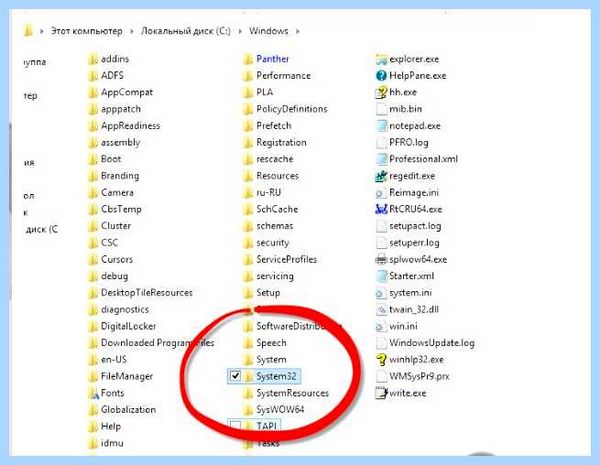Viewport: 600px width, 465px height.
Task: Click the 'ServiceProfiles' folder name
Action: click(x=287, y=259)
